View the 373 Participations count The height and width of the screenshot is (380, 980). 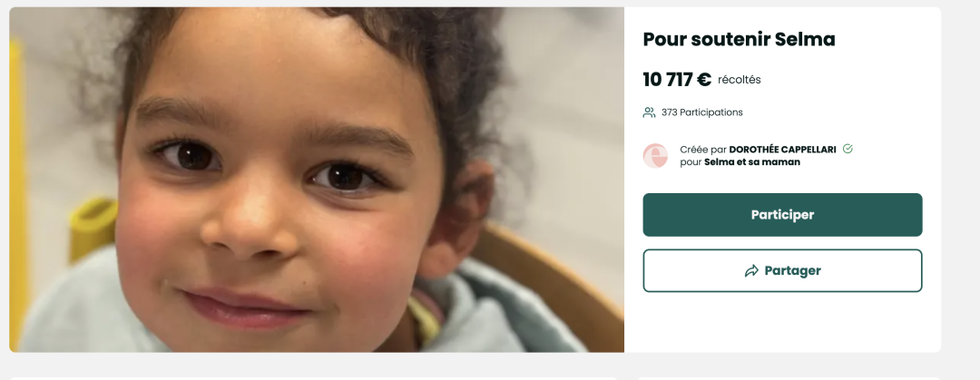(701, 112)
